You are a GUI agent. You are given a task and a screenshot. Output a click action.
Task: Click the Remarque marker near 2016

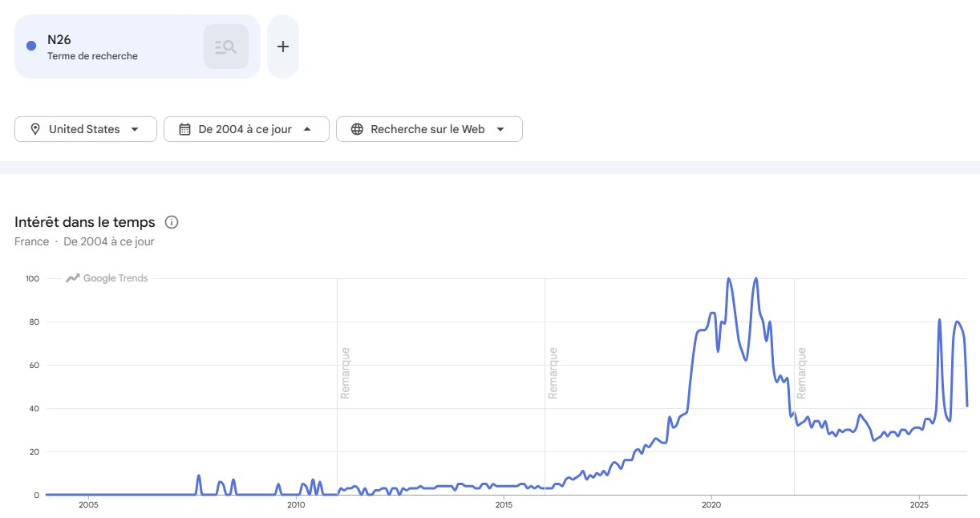click(553, 373)
